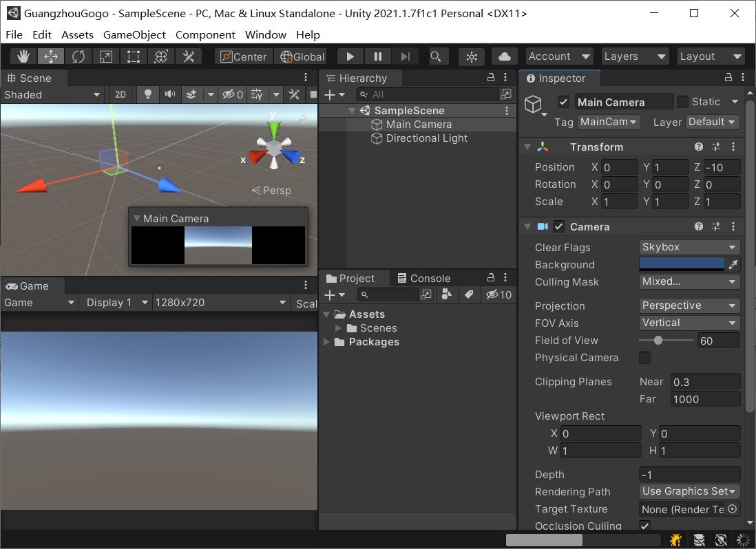Select the Rect tool
Screen dimensions: 756x549
pos(133,56)
